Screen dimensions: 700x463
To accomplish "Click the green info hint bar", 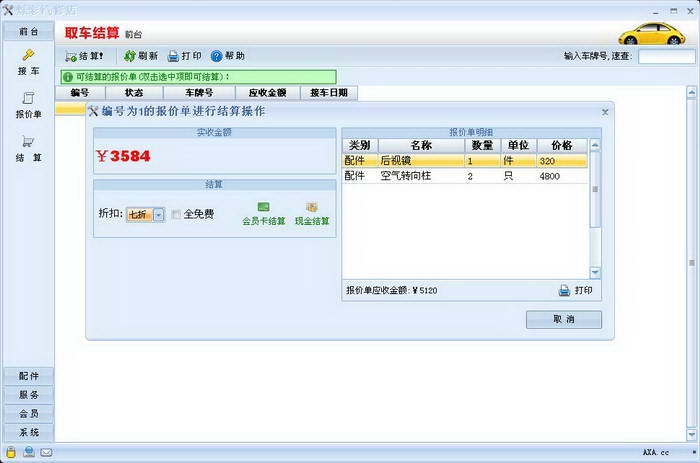I will click(x=199, y=77).
